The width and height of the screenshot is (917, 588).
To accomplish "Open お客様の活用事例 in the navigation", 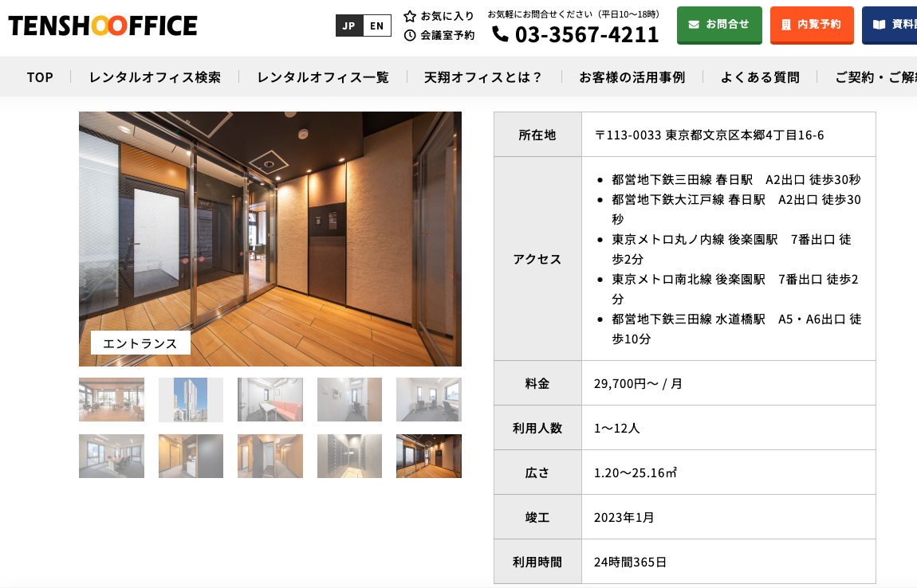I will point(632,77).
